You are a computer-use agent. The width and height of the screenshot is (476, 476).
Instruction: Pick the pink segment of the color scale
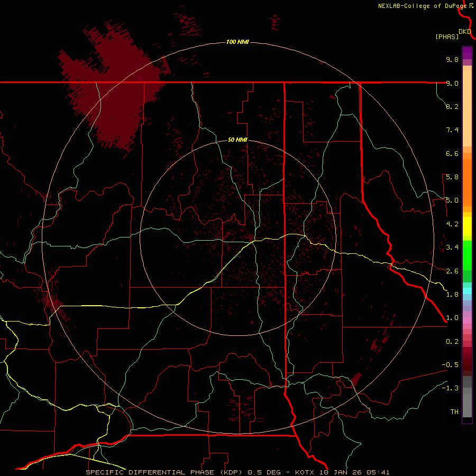(x=467, y=321)
